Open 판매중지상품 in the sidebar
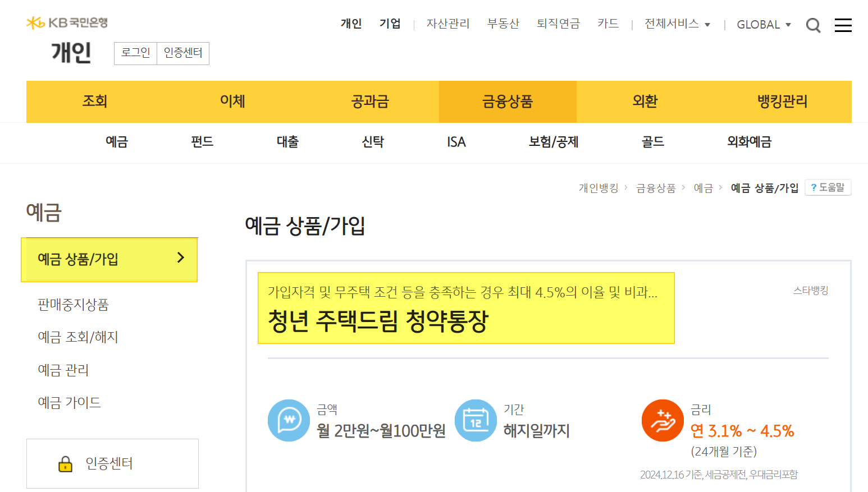 point(73,305)
